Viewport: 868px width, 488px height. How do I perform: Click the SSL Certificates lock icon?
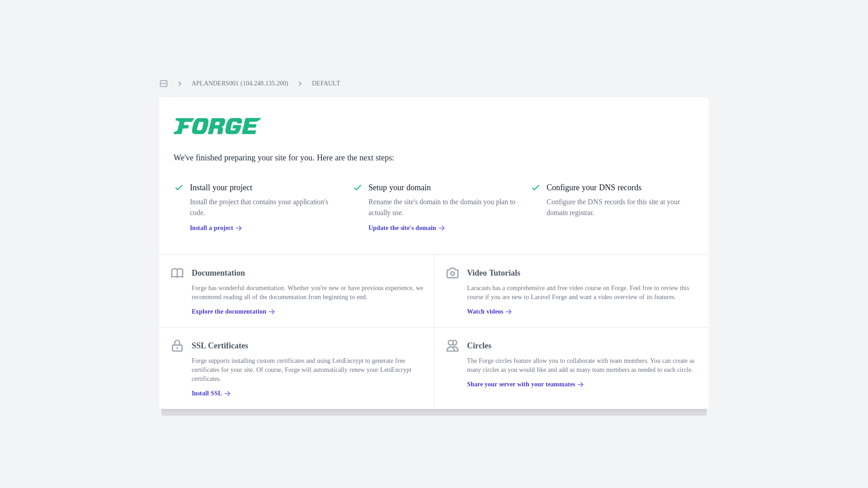pyautogui.click(x=177, y=346)
